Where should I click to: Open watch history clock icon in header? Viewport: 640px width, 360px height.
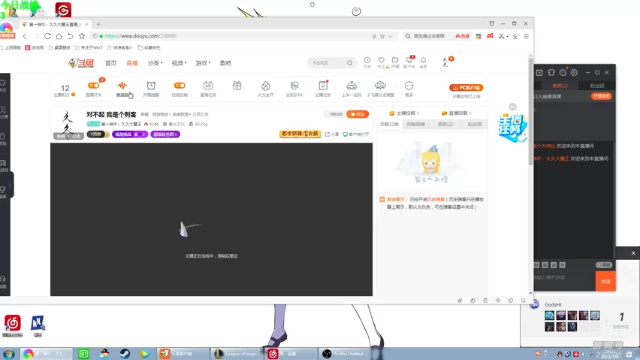tap(367, 60)
